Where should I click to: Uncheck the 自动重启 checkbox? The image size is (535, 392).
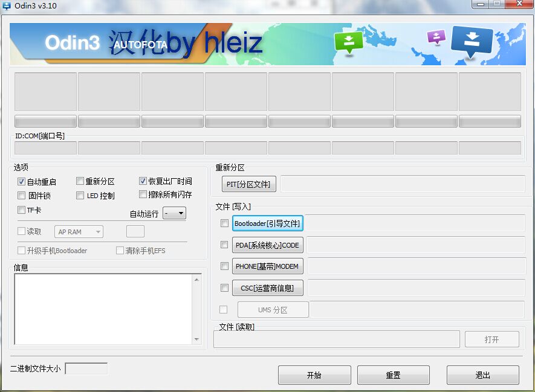pos(21,182)
